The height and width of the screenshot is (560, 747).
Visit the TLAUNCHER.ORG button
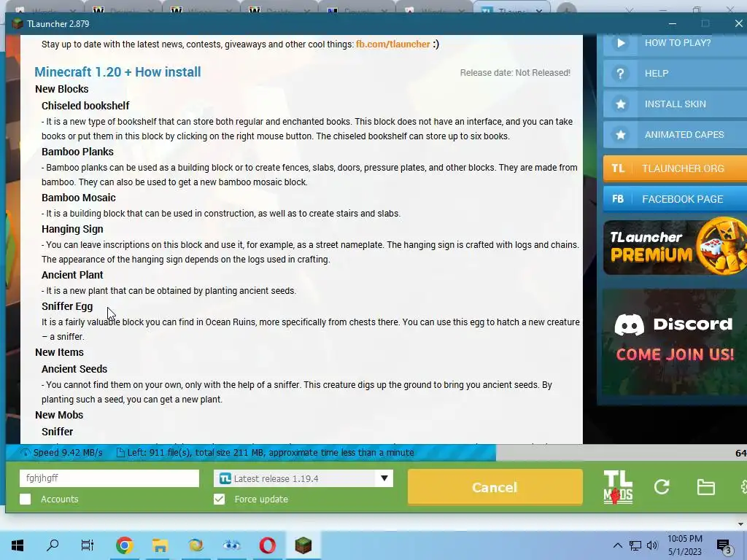pos(675,168)
